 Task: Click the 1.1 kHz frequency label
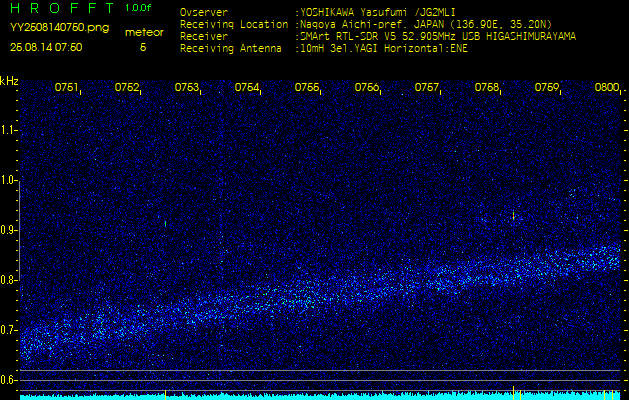pyautogui.click(x=8, y=130)
